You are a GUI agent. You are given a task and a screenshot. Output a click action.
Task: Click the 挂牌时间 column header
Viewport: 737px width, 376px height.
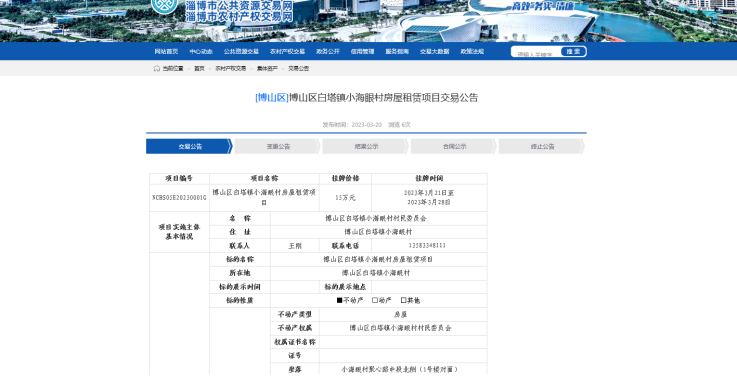pos(429,179)
